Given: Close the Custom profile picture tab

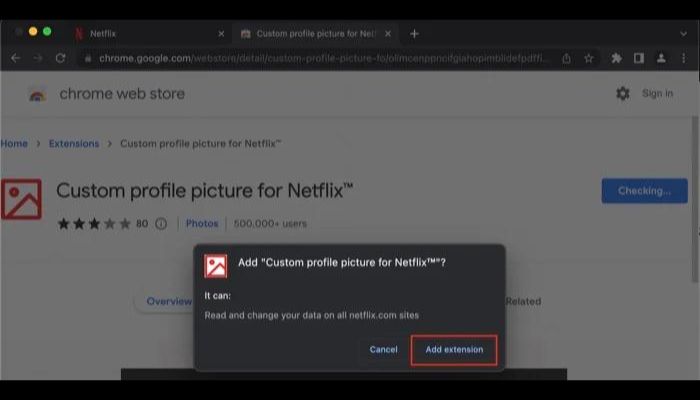Looking at the screenshot, I should [388, 33].
